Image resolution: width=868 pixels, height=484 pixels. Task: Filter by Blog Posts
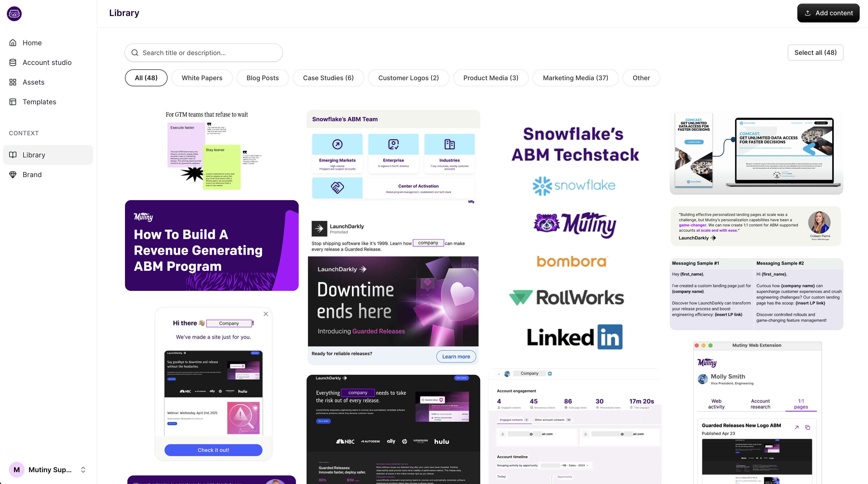(x=263, y=78)
